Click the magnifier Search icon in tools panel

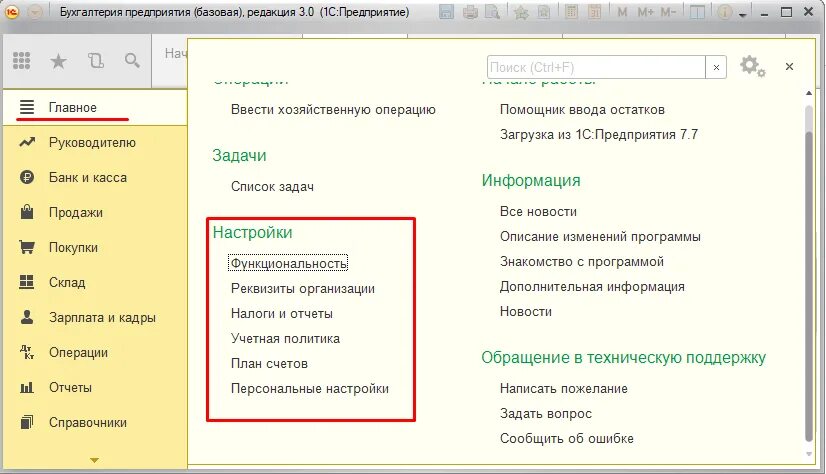(x=132, y=61)
